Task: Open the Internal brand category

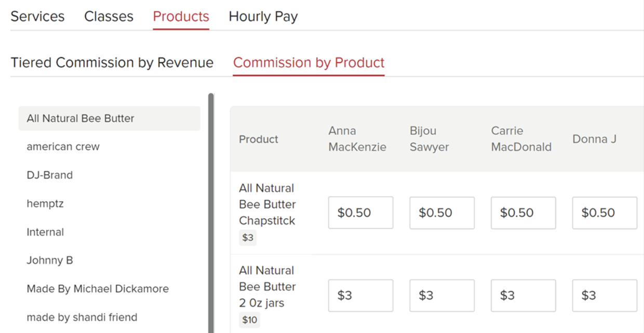Action: [45, 232]
